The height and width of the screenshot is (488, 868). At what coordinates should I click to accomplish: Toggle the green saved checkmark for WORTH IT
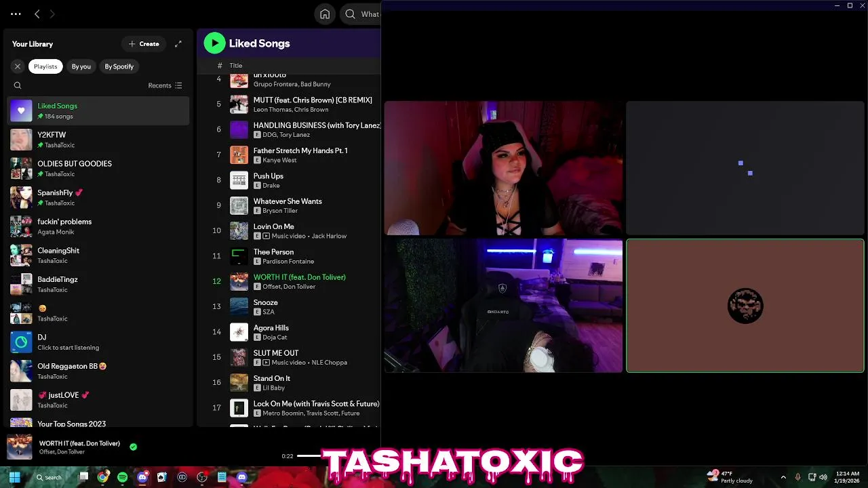click(x=133, y=447)
